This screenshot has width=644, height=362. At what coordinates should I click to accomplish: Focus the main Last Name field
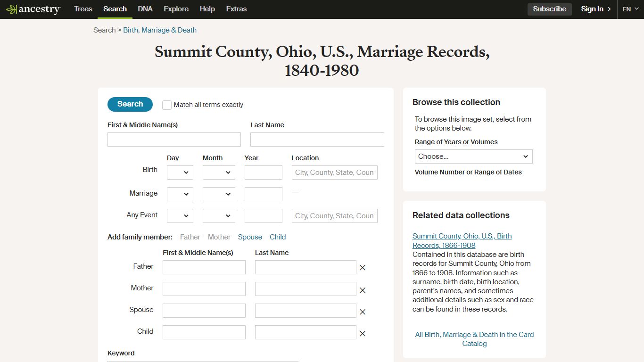pos(317,140)
